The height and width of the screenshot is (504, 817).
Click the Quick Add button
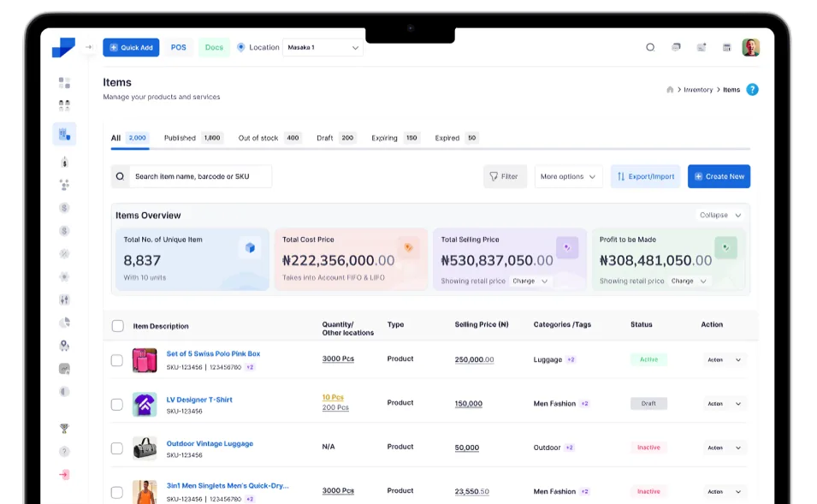pos(131,47)
